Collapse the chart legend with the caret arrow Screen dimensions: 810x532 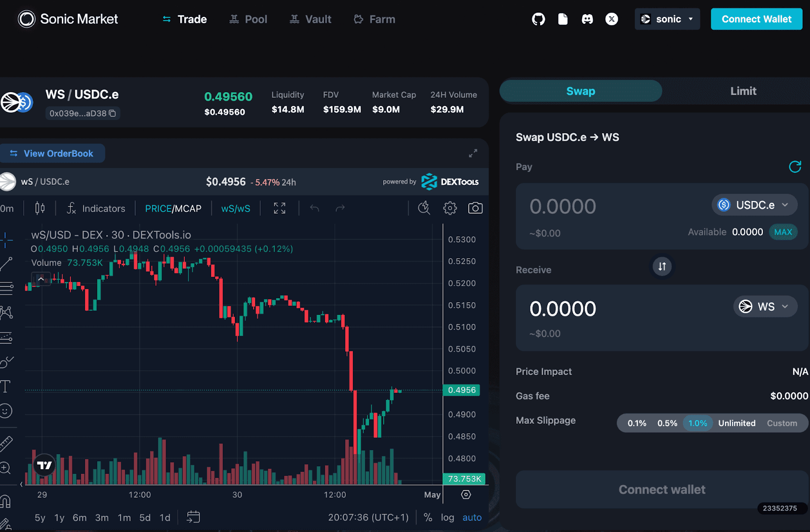(41, 279)
